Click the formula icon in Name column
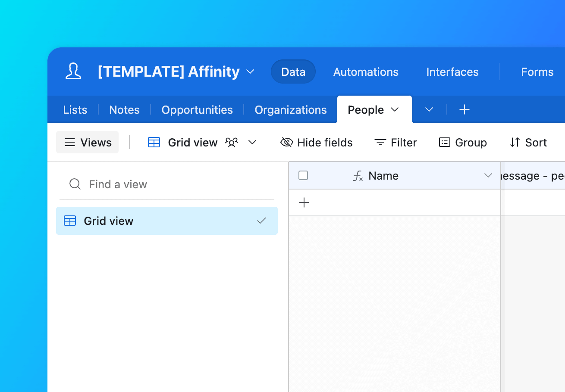The width and height of the screenshot is (565, 392). click(x=358, y=176)
